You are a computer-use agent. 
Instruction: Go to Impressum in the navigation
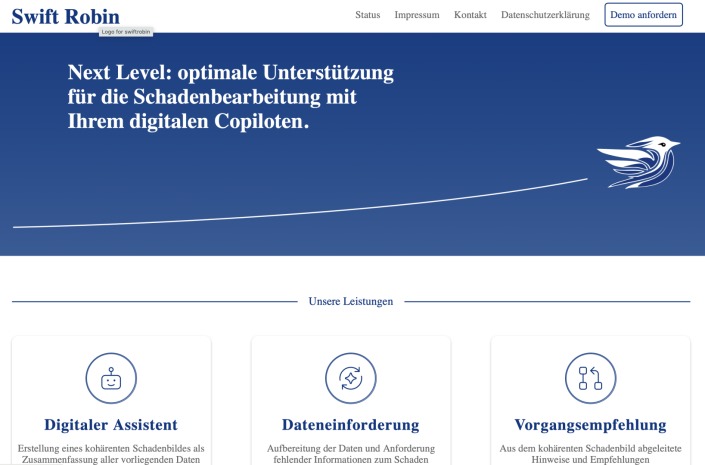[x=417, y=15]
